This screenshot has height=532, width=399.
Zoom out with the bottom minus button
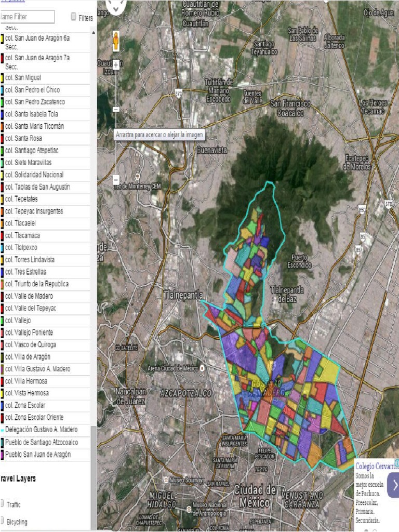(x=116, y=179)
